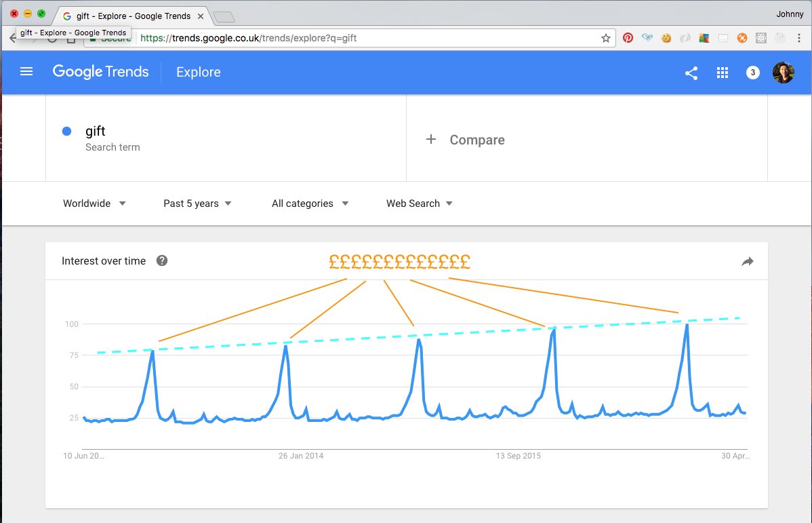812x523 pixels.
Task: Click the colorful squares extension icon
Action: 704,38
